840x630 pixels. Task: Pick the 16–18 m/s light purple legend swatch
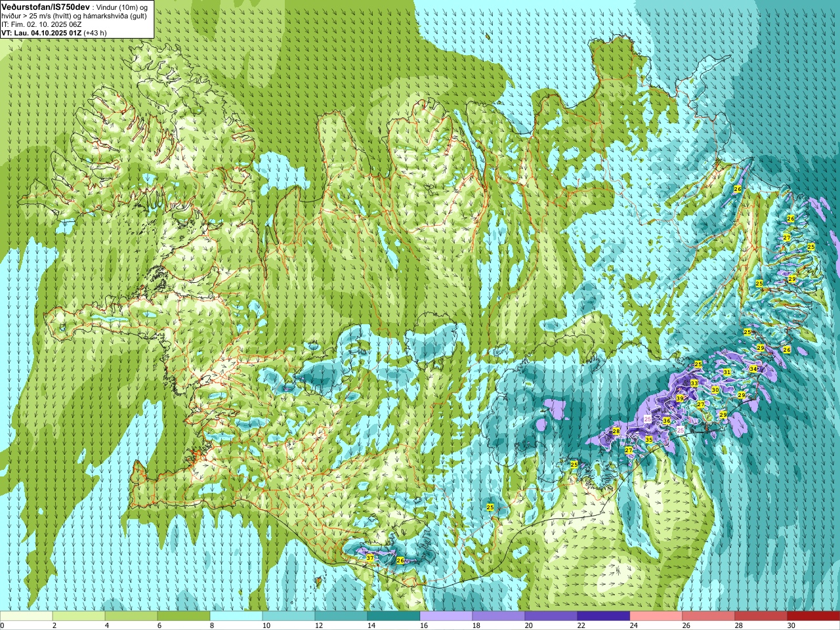[x=446, y=616]
